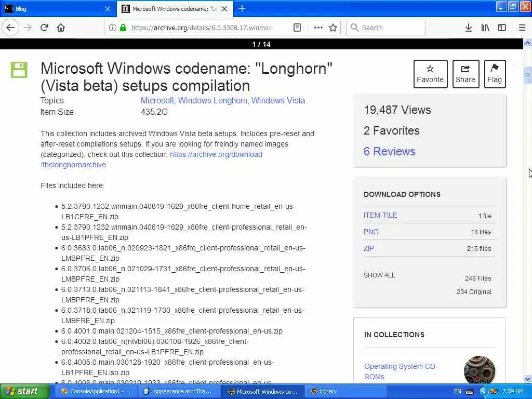Click the gears collection thumbnail
The width and height of the screenshot is (532, 399).
[x=479, y=370]
